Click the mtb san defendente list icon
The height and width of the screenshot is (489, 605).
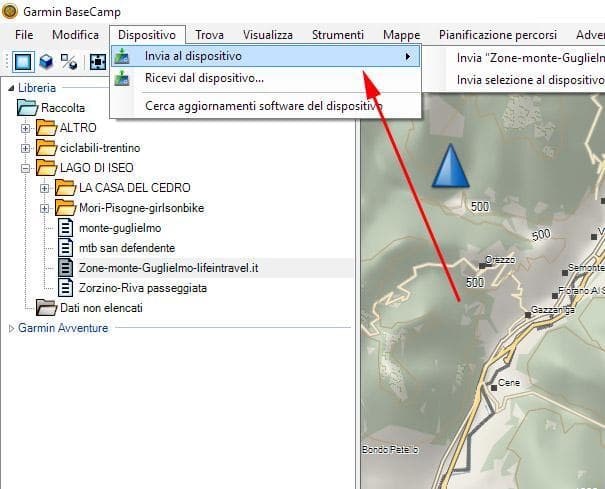[66, 247]
